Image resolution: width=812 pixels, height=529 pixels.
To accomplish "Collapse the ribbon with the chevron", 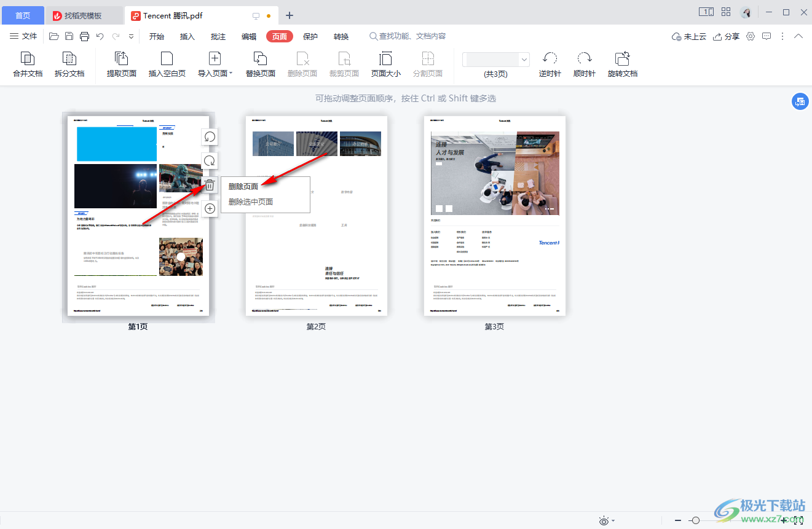I will point(798,36).
